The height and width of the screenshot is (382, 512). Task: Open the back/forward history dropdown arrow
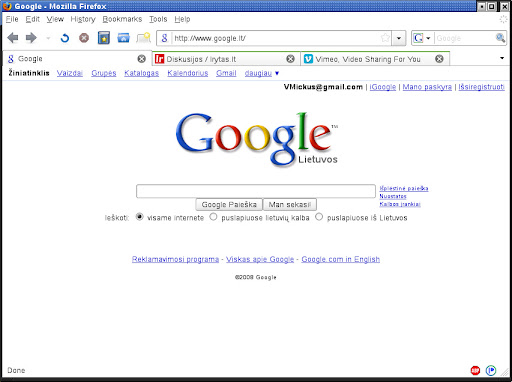point(48,38)
